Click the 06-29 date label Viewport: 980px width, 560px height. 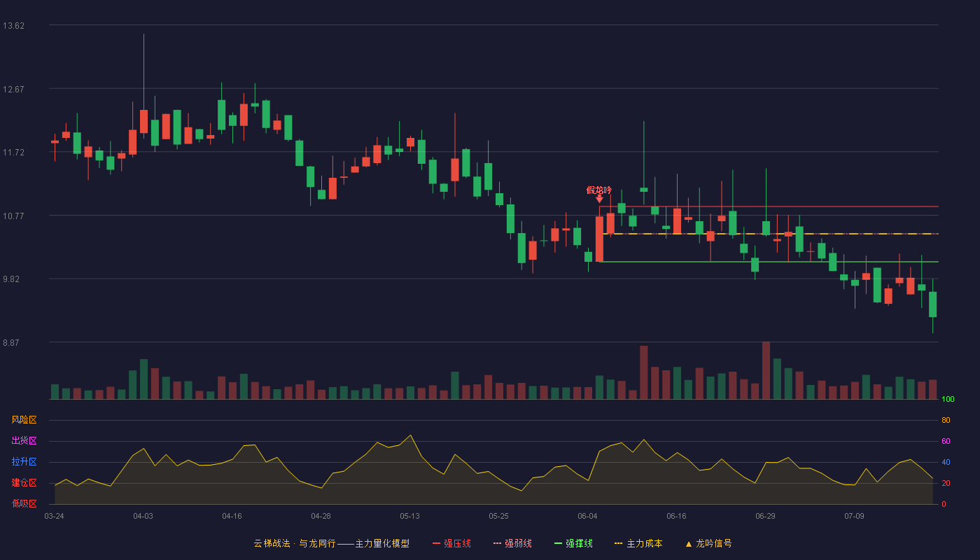click(765, 516)
